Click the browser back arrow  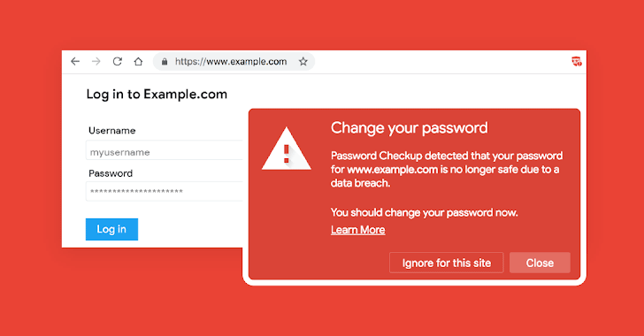pos(74,62)
